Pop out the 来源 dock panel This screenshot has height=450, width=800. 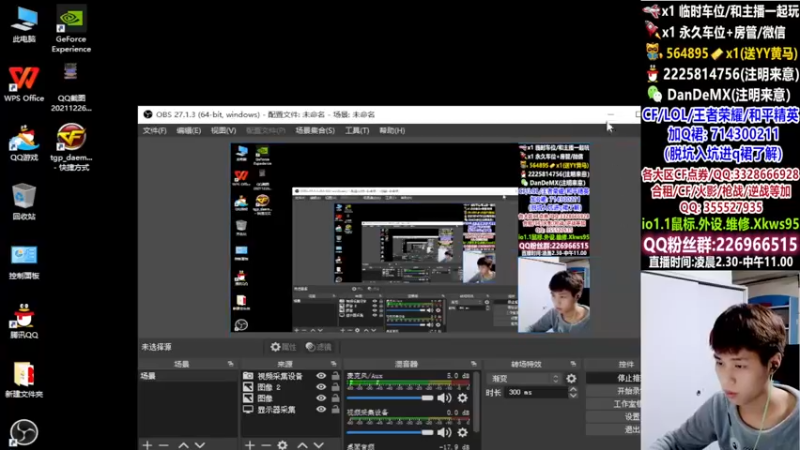pyautogui.click(x=334, y=364)
